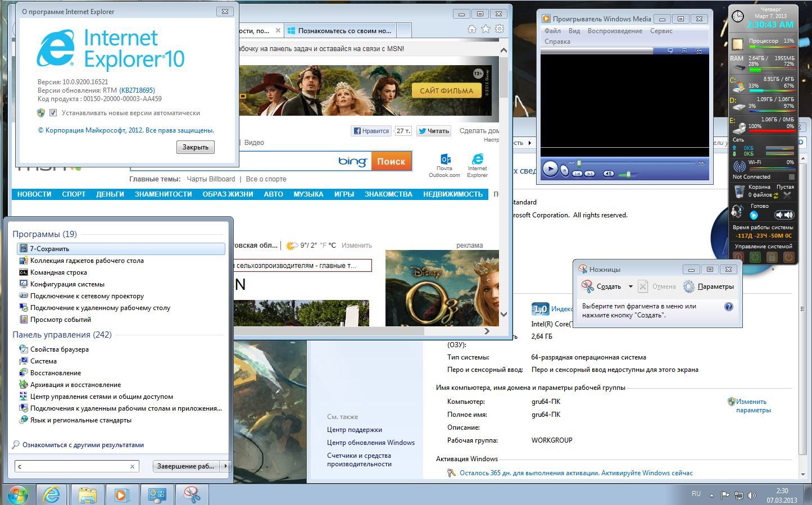Screen dimensions: 812x505
Task: Mute sound in Windows Media Player
Action: (x=609, y=174)
